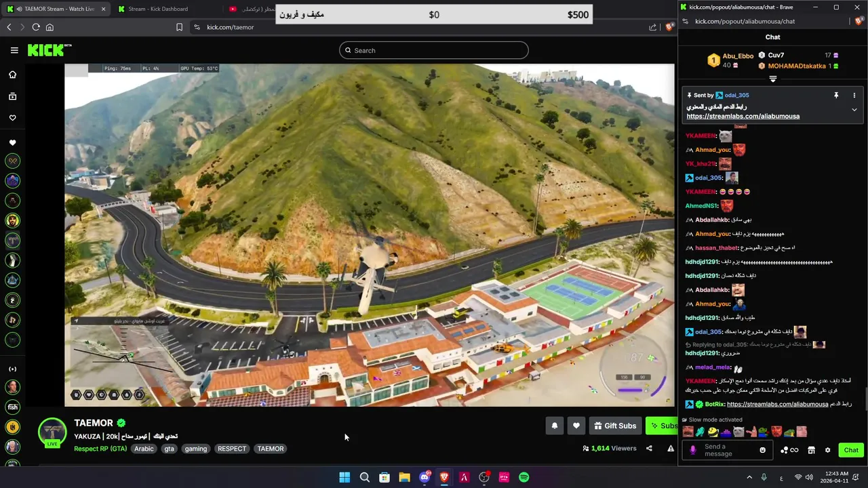Click the Respect RP (GTA) category link
The height and width of the screenshot is (488, 868).
(100, 449)
